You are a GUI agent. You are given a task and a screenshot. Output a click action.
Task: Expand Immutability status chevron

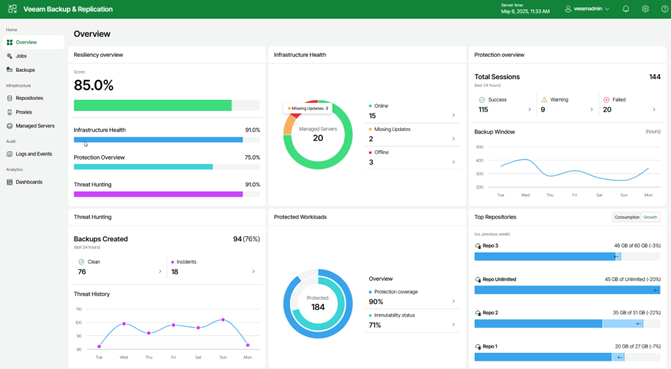[454, 324]
